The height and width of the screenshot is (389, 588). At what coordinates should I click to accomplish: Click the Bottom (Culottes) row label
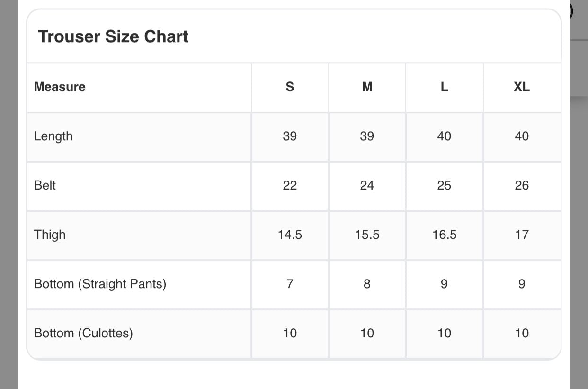pyautogui.click(x=83, y=333)
